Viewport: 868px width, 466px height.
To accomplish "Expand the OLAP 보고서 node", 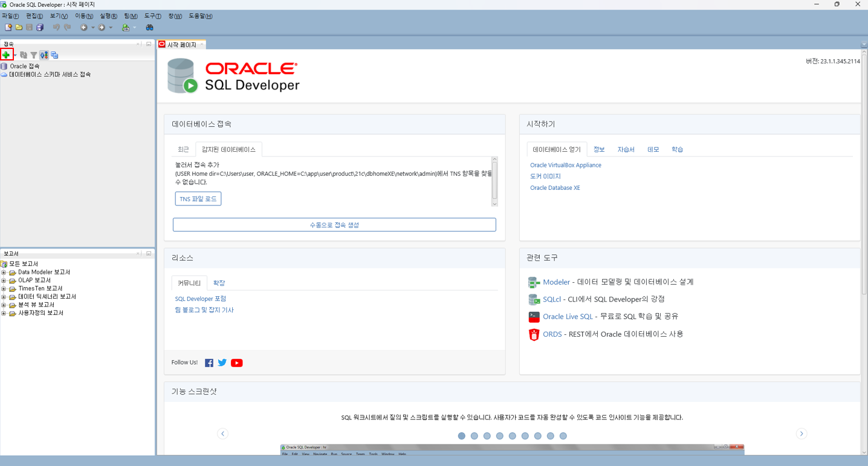I will [4, 280].
